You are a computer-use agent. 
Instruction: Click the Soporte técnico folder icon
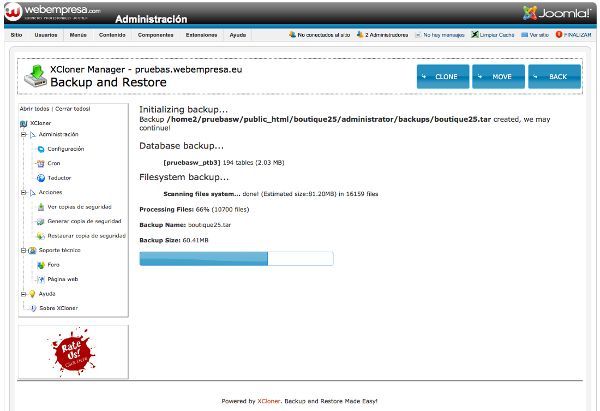coord(33,250)
